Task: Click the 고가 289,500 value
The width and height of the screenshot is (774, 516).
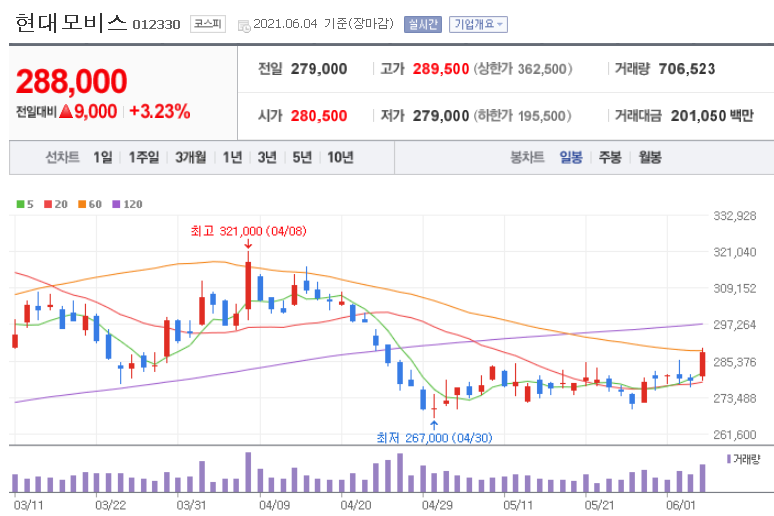Action: [x=441, y=69]
